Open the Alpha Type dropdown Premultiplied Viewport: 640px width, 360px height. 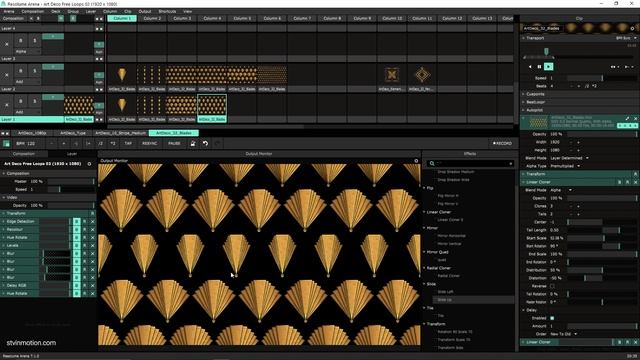[x=564, y=166]
